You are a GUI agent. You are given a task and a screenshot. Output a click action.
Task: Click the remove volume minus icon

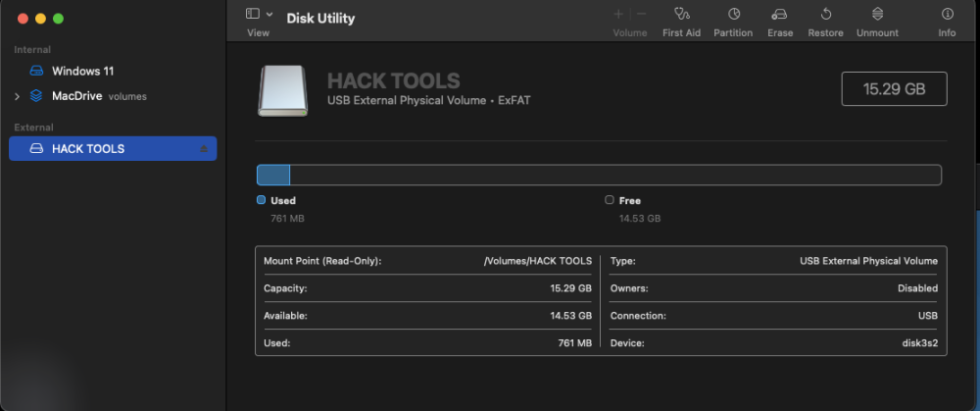(641, 14)
